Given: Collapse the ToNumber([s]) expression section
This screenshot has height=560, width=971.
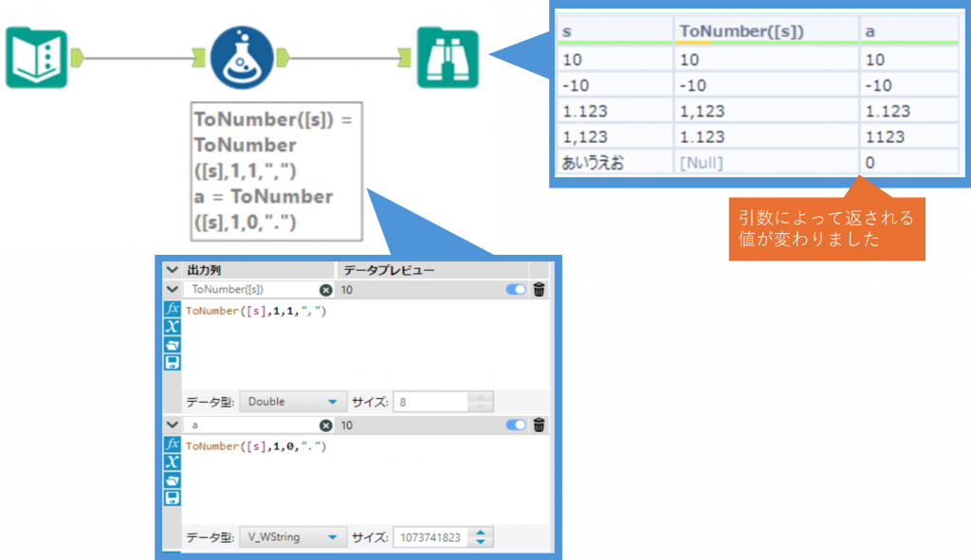Looking at the screenshot, I should coord(172,290).
